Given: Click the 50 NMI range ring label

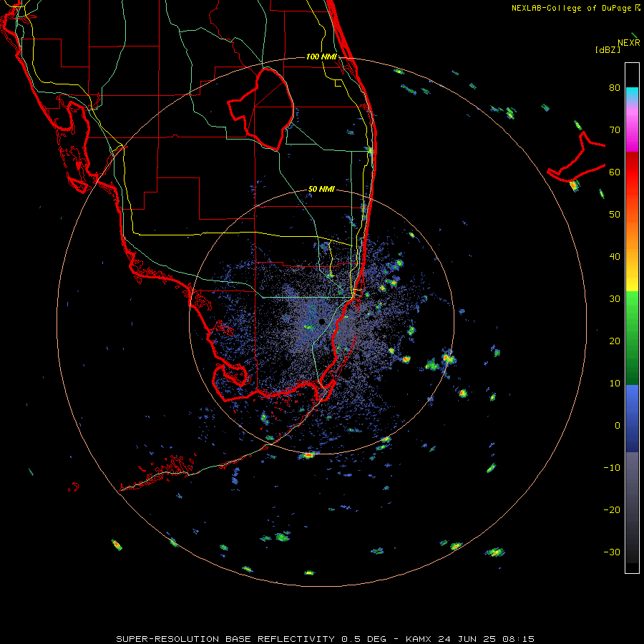Looking at the screenshot, I should pos(321,189).
